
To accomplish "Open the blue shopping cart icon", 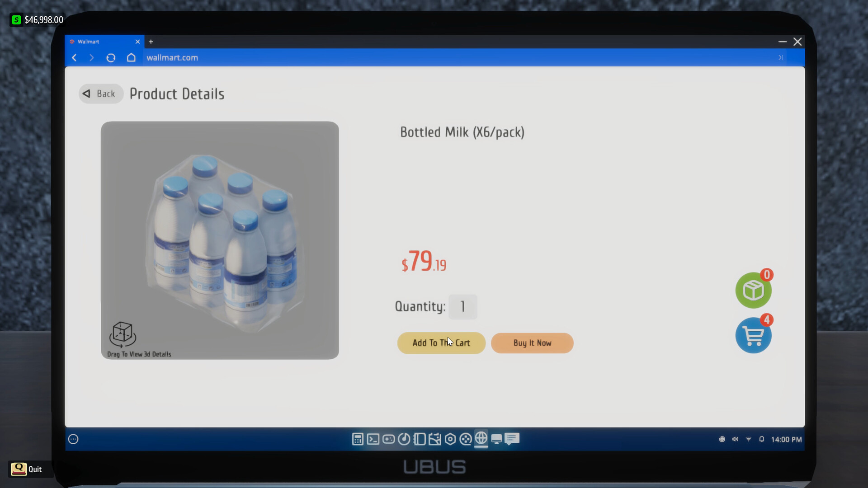I will click(753, 335).
